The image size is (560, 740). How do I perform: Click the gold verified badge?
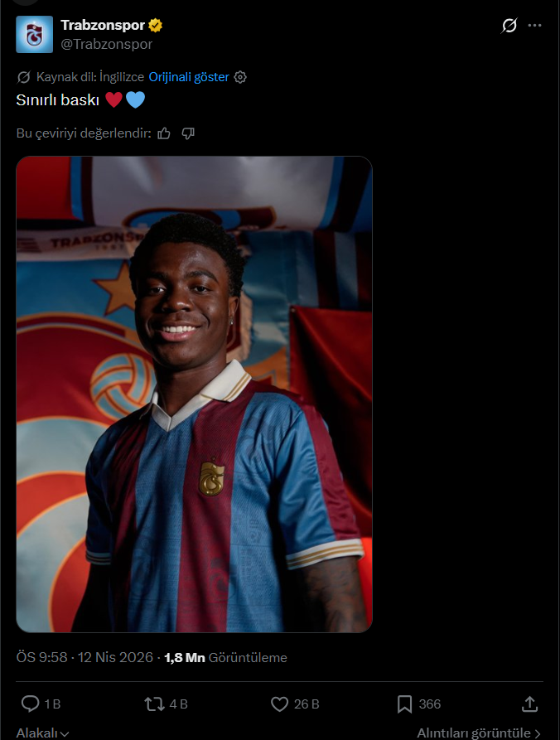[155, 26]
